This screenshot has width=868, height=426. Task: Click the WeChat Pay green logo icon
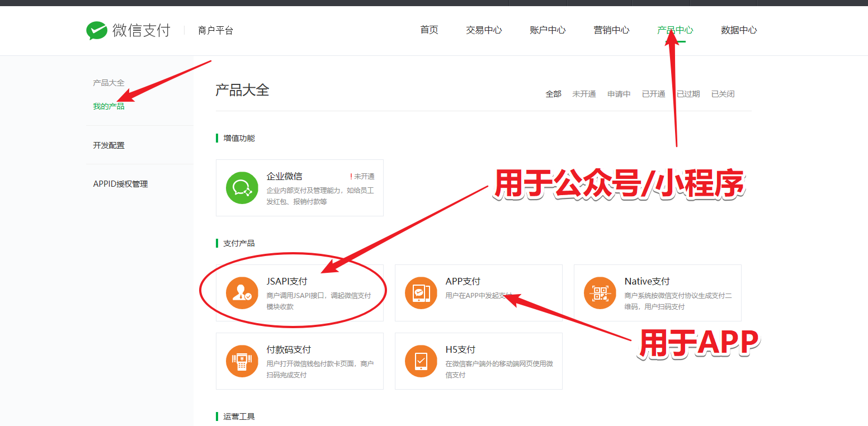[97, 31]
